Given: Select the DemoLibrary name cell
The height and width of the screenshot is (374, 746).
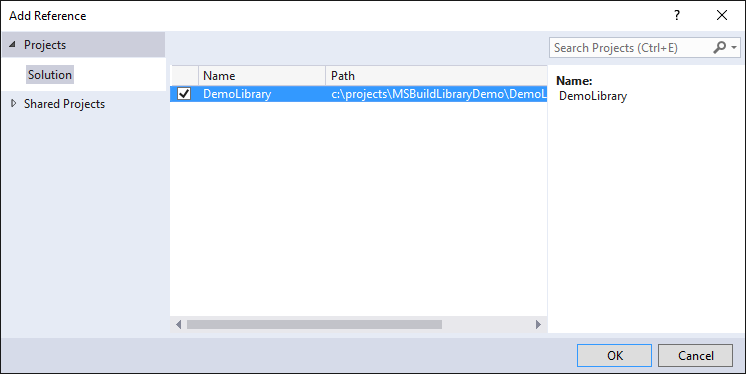Looking at the screenshot, I should click(x=237, y=94).
